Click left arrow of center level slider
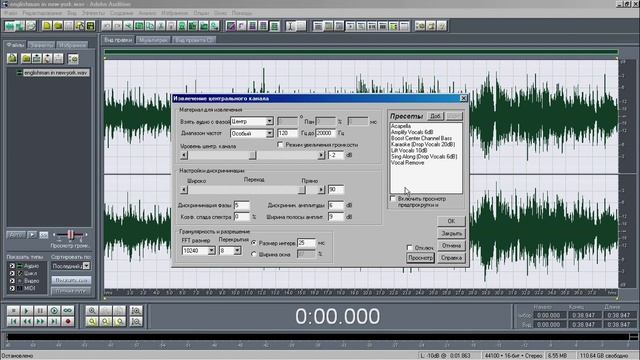 tap(184, 155)
